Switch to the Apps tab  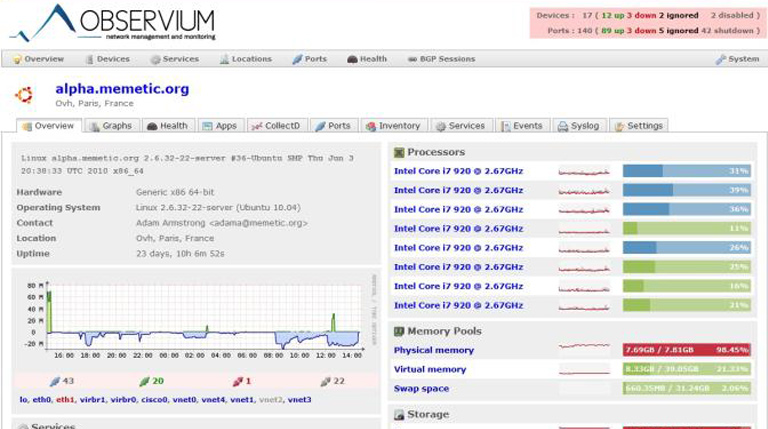[220, 126]
